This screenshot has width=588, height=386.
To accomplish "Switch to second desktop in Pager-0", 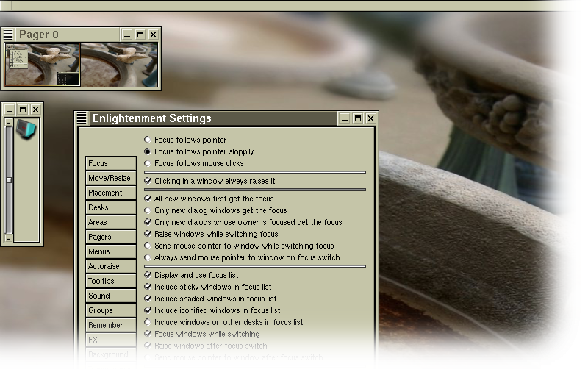I will [119, 65].
